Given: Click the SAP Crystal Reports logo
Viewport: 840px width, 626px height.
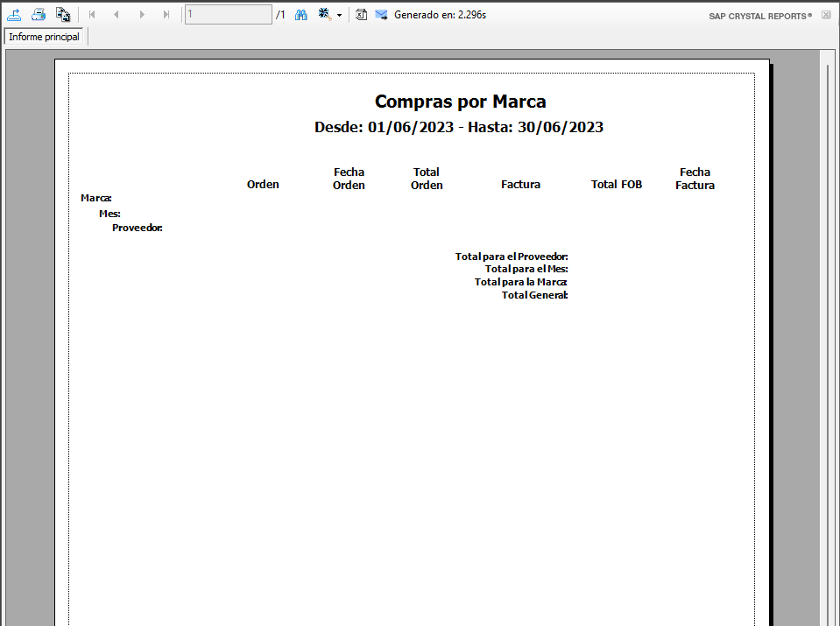Looking at the screenshot, I should (x=759, y=15).
